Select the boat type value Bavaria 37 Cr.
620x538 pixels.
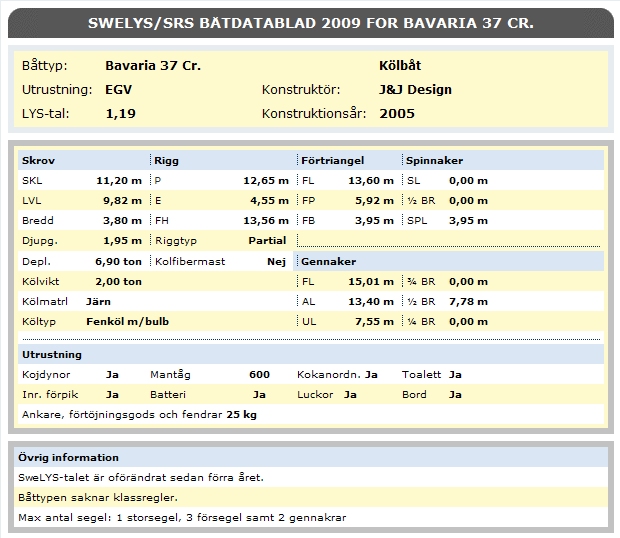point(153,66)
